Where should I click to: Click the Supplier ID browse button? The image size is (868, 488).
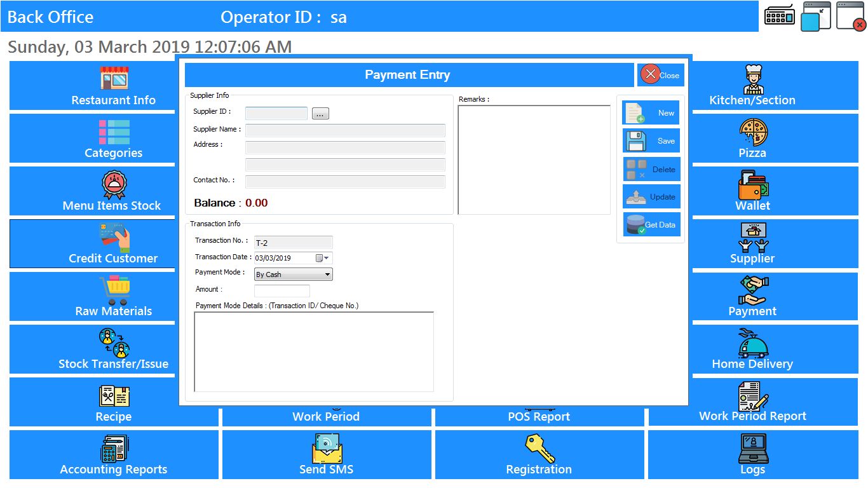pyautogui.click(x=320, y=114)
